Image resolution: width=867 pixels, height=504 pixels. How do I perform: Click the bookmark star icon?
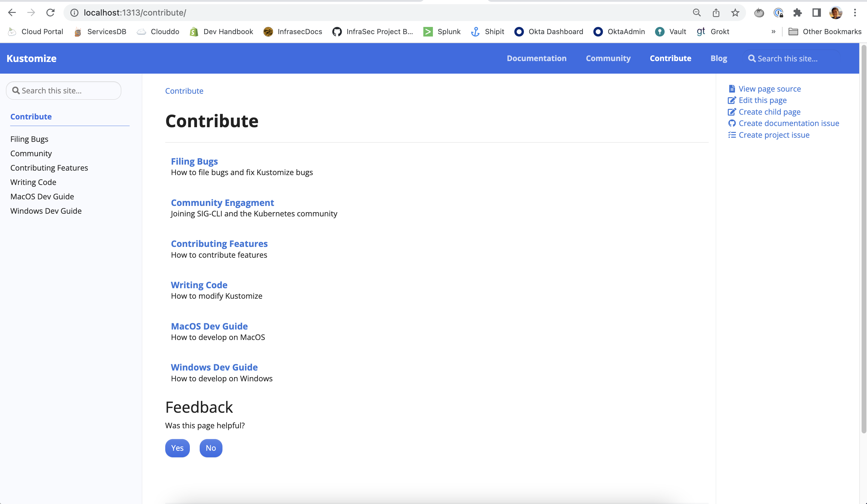(x=735, y=13)
